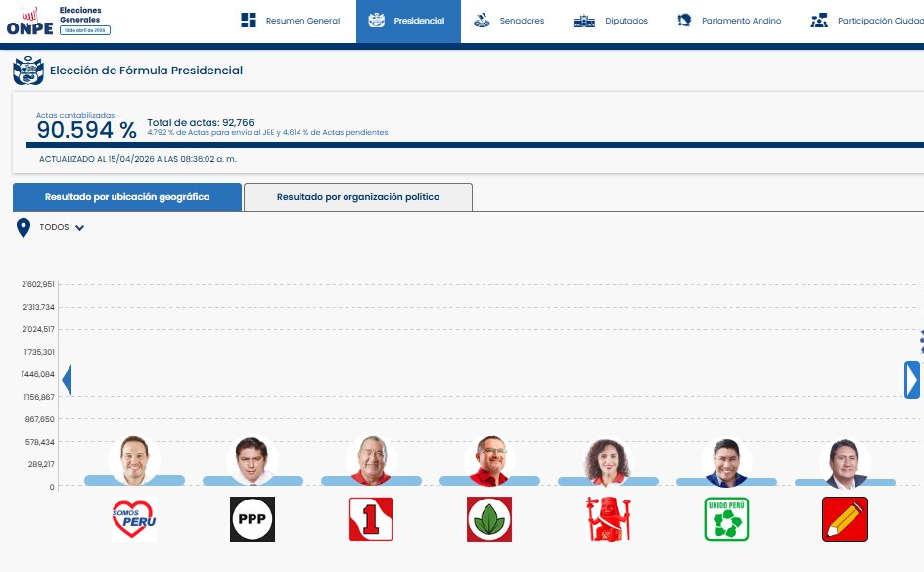Open the Resumen General tab
The height and width of the screenshot is (572, 924).
tap(291, 21)
